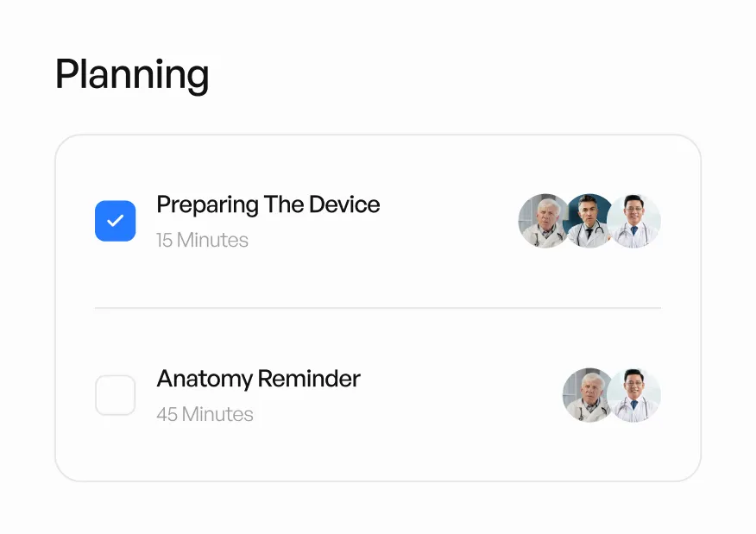Select right avatar in Anatomy Reminder row

tap(635, 395)
